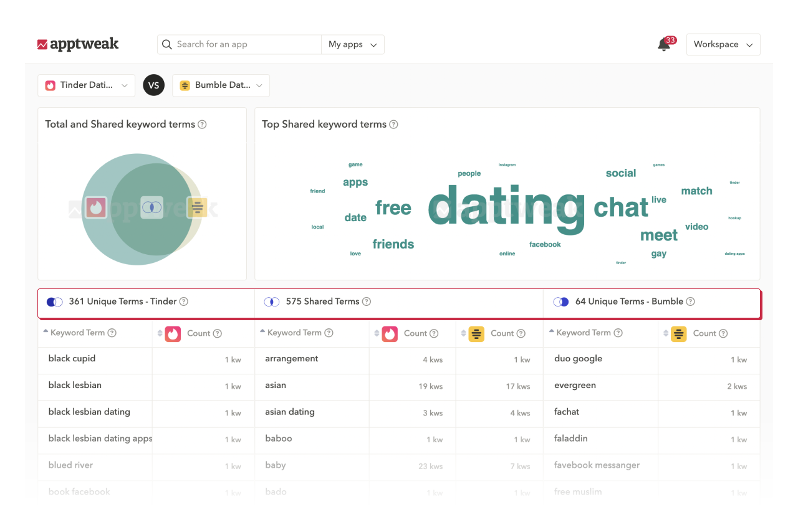This screenshot has height=532, width=798.
Task: Click the word 'facebook' in the word cloud
Action: click(x=546, y=245)
